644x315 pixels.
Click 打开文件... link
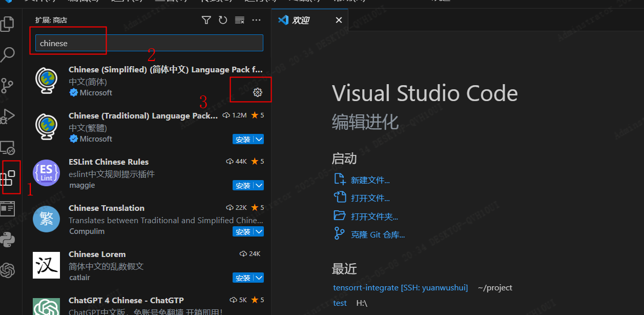coord(370,198)
